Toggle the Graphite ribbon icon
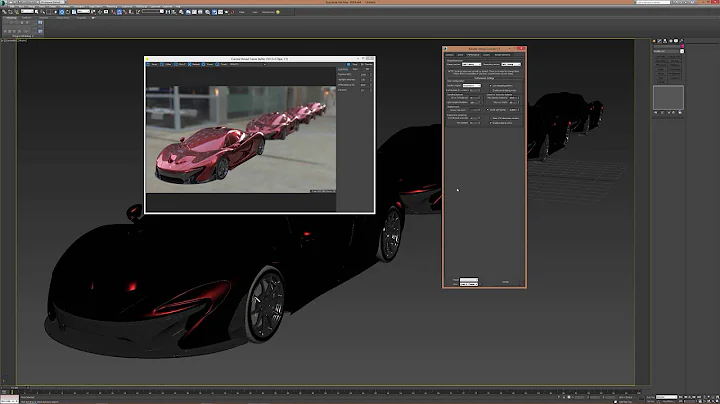Screen dimensions: 720x404 click(x=188, y=12)
